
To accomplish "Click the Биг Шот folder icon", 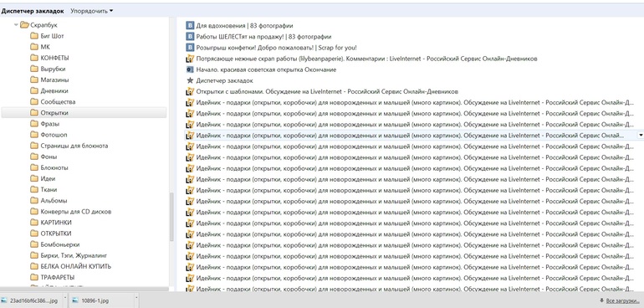I will click(x=34, y=36).
